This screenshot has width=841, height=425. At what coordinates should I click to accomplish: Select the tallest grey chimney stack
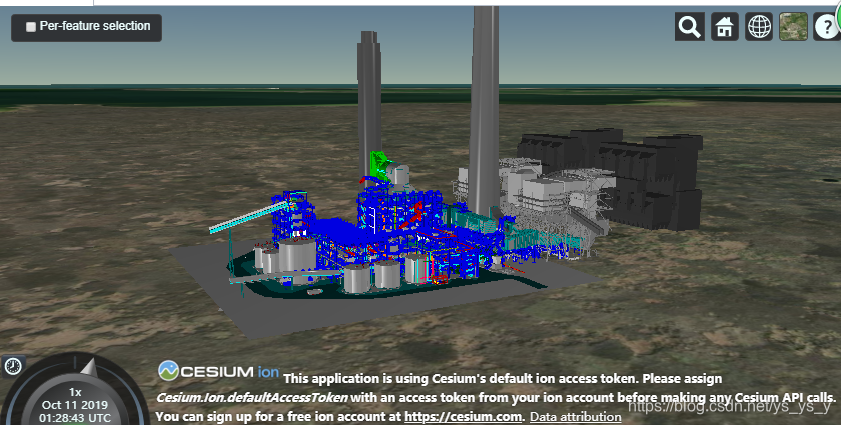point(486,100)
